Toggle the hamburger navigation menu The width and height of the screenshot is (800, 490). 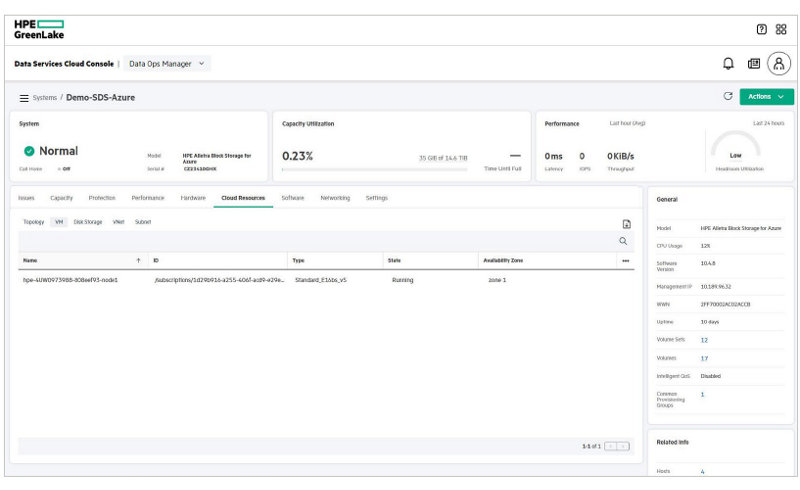click(x=24, y=98)
